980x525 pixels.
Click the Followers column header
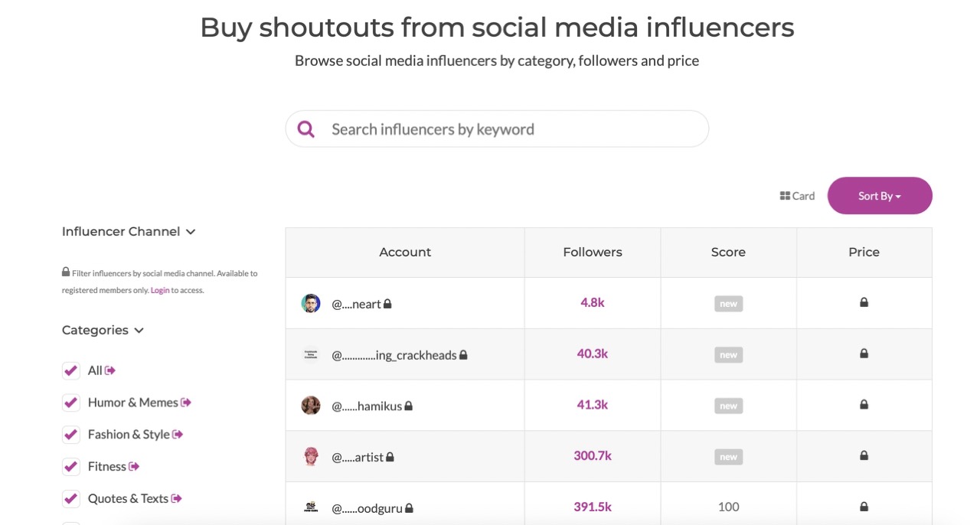[592, 253]
